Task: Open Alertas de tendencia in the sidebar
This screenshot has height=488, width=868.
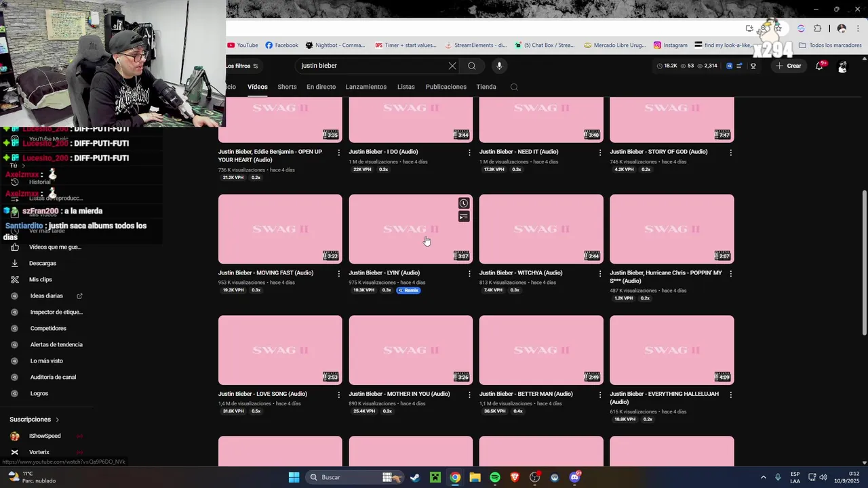Action: [56, 344]
